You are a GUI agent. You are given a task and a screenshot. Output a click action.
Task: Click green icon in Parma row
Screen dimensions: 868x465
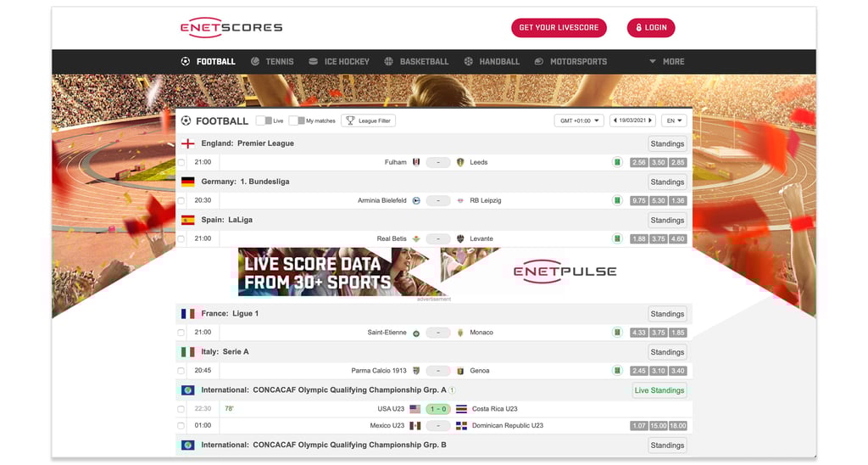(617, 371)
